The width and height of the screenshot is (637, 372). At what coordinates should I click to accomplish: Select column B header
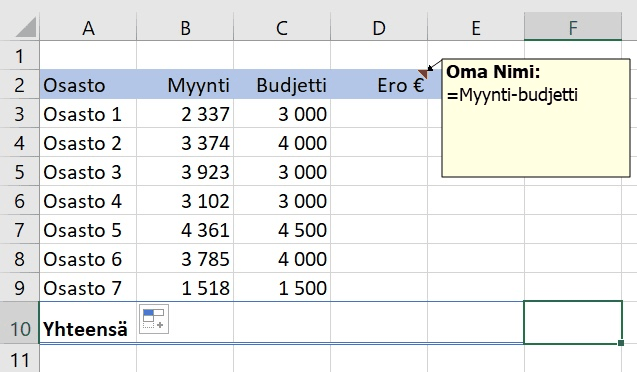pyautogui.click(x=185, y=27)
